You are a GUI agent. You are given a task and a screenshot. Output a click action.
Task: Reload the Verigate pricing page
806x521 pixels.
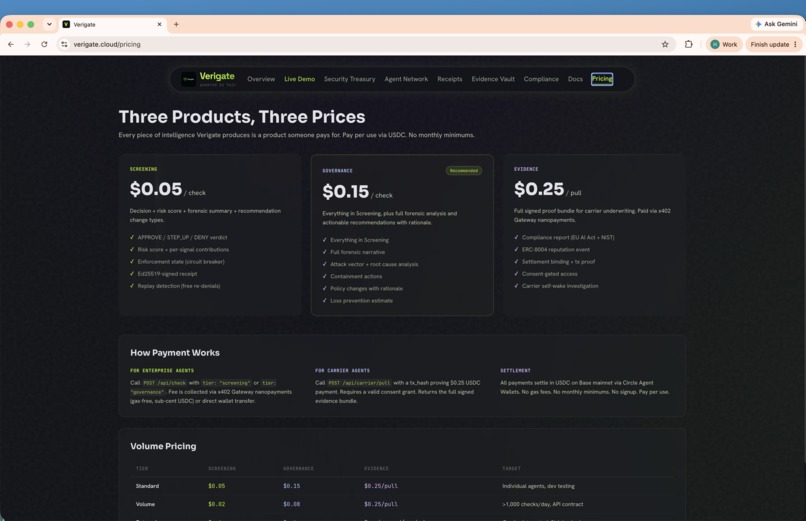(x=44, y=44)
